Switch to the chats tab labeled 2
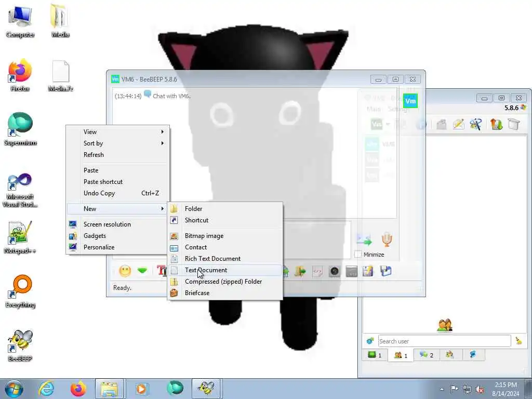 pos(427,355)
